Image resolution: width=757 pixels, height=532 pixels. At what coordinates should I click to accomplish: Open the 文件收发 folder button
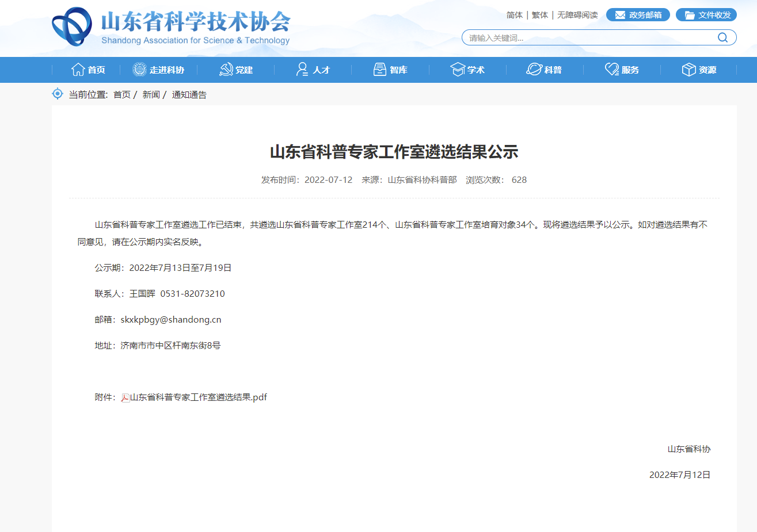click(706, 15)
